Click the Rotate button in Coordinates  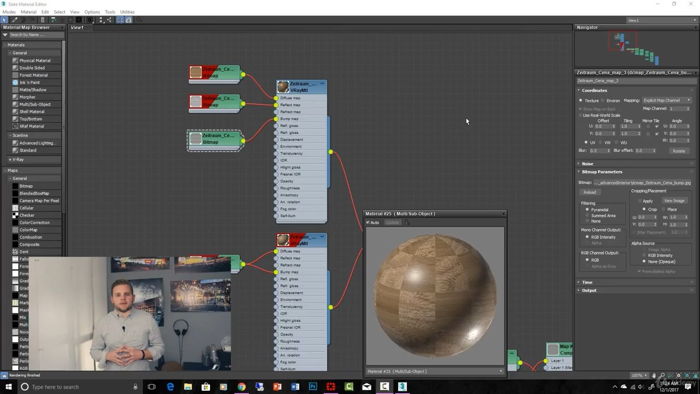pos(679,151)
